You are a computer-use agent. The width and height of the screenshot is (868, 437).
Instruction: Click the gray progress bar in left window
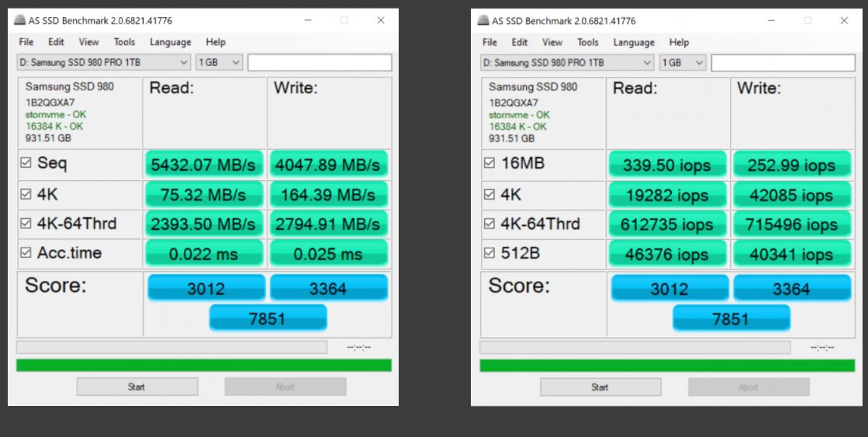171,347
